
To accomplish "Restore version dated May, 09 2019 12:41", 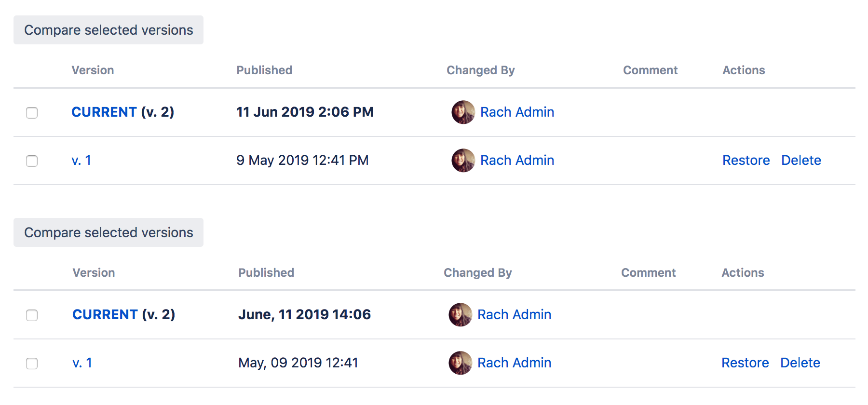I will tap(745, 363).
